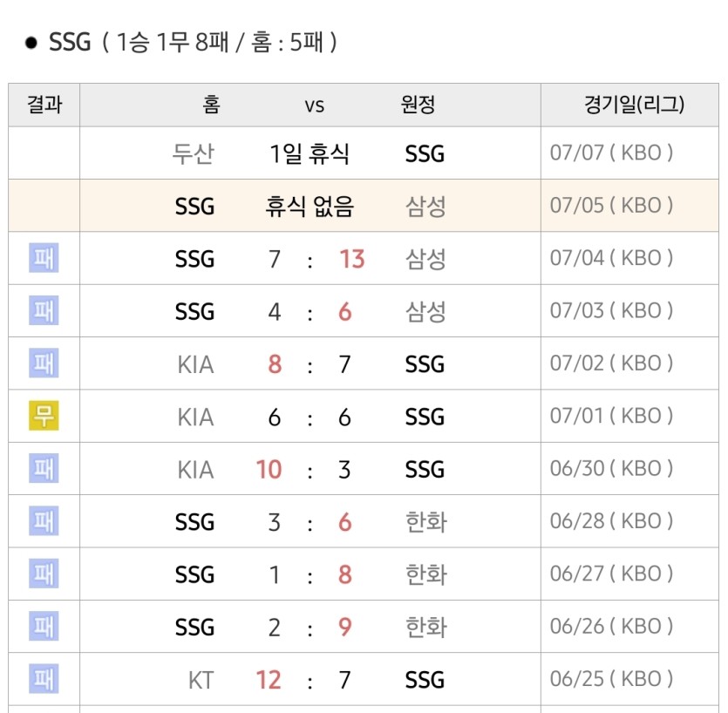728x713 pixels.
Task: Select home team 두산 in 07/07 row
Action: tap(193, 153)
